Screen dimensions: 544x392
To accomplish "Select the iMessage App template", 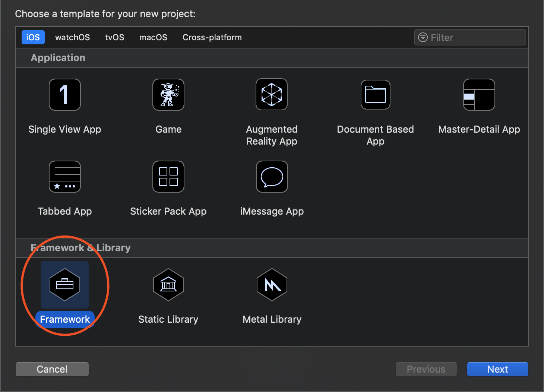I will tap(272, 177).
